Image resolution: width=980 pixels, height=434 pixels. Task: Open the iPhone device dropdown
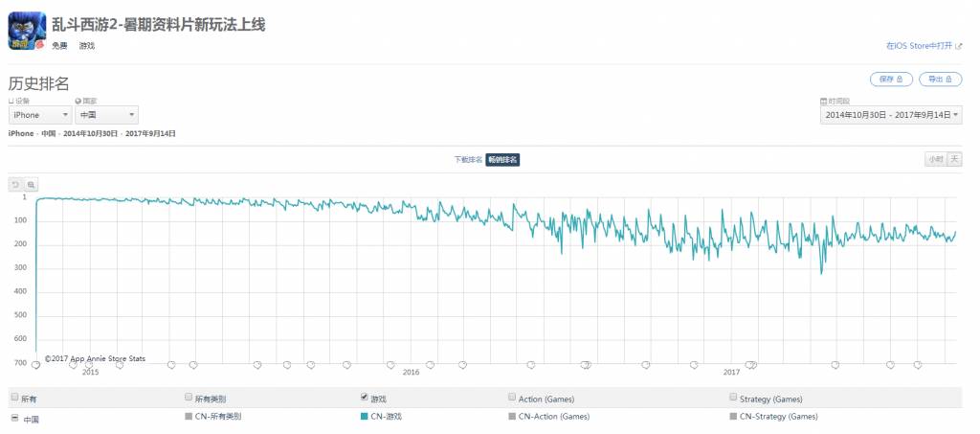39,115
